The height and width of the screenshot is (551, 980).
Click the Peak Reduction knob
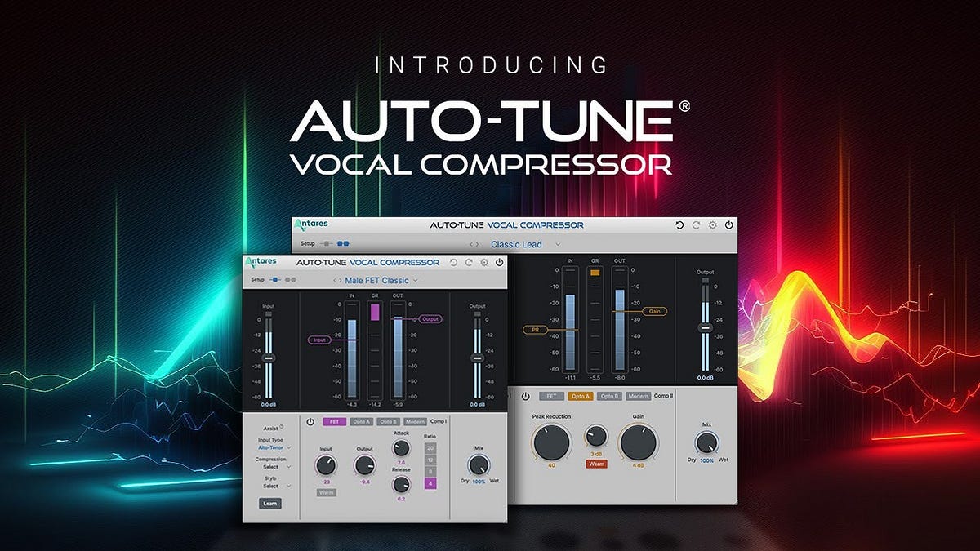552,442
